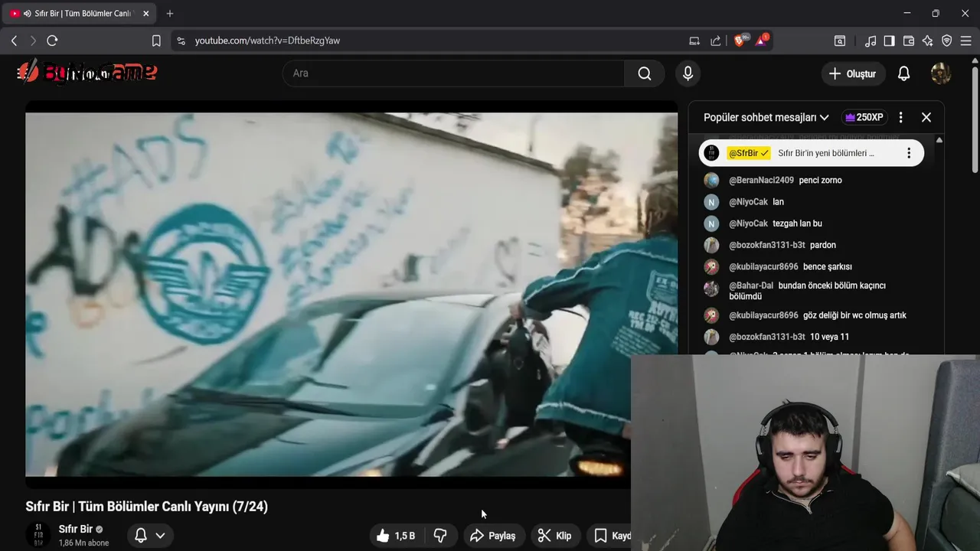
Task: Open the Sıfır Bir channel name link
Action: pos(76,529)
